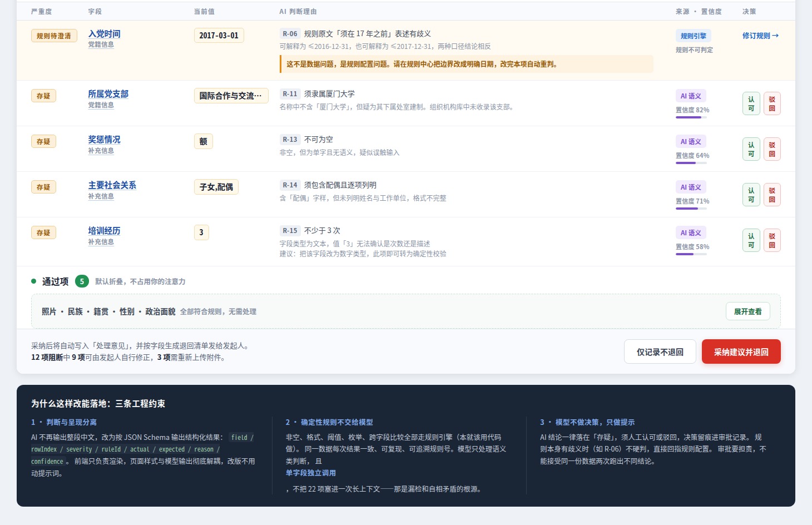
Task: Click the highlighted text 单字段独立调用
Action: tap(311, 473)
